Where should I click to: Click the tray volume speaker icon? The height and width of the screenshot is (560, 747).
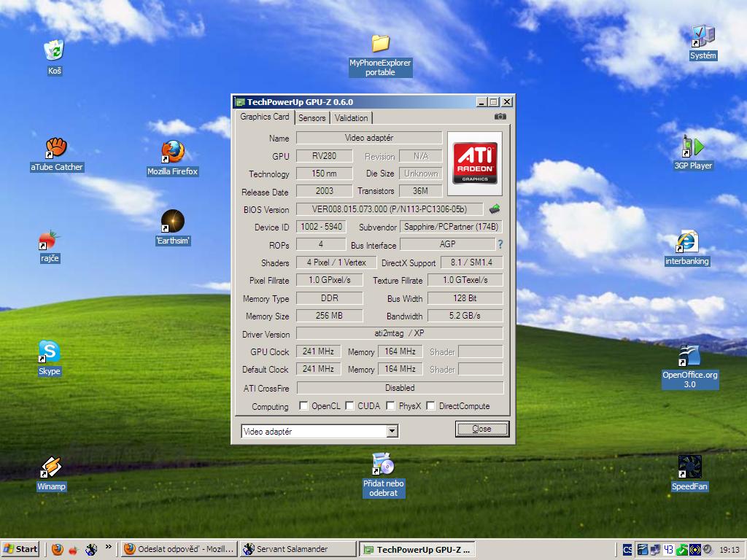click(708, 550)
